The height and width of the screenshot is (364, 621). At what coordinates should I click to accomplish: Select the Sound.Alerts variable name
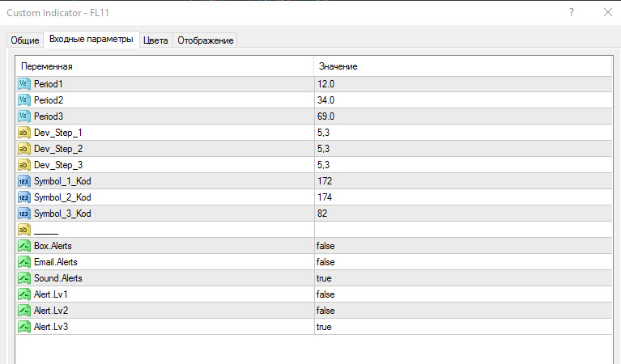point(57,278)
